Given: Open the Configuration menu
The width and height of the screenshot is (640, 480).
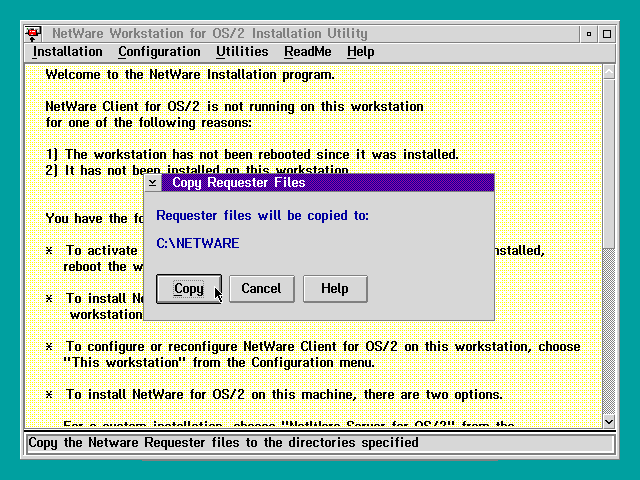Looking at the screenshot, I should 159,52.
